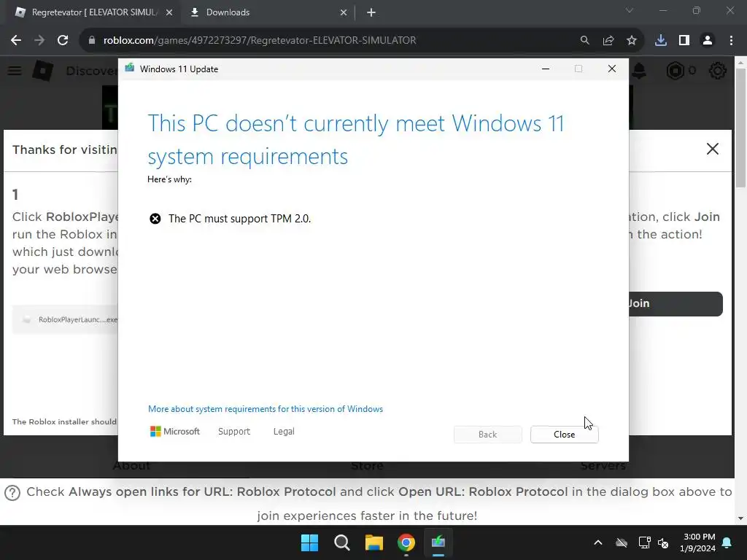The image size is (747, 560).
Task: Open the tab search chevron in Chrome
Action: pyautogui.click(x=630, y=10)
